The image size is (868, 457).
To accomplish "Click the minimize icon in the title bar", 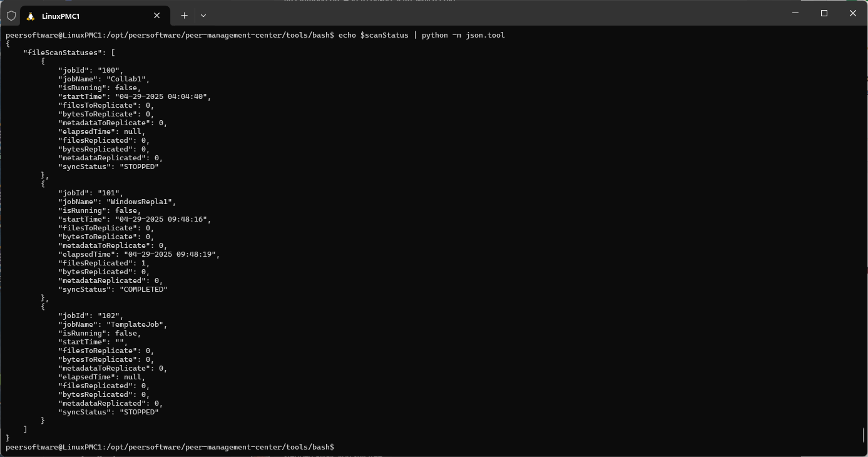I will tap(795, 13).
